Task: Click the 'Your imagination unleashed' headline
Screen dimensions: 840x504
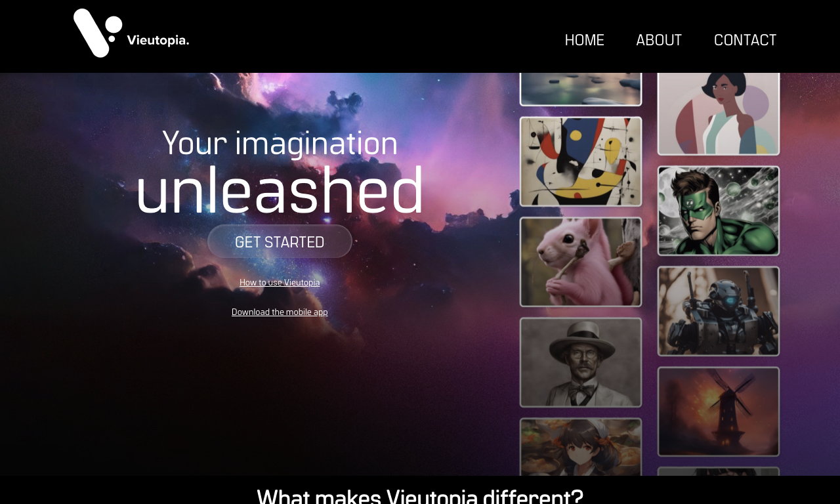Action: point(280,172)
